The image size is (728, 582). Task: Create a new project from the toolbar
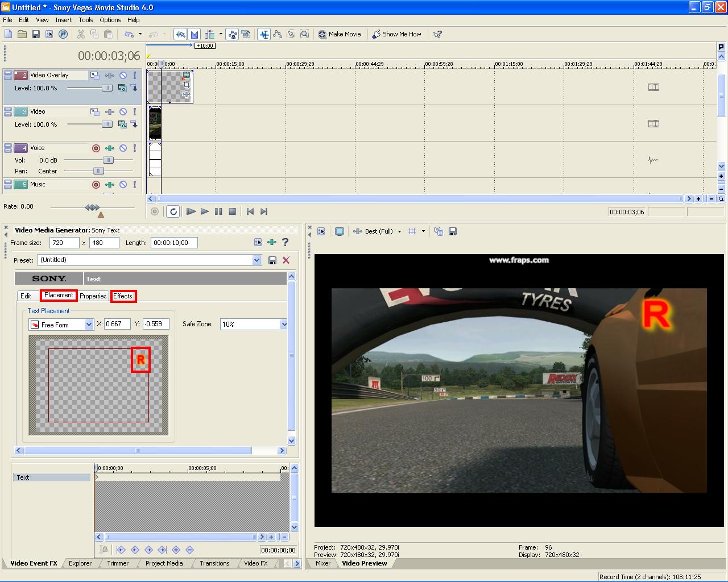pyautogui.click(x=9, y=34)
